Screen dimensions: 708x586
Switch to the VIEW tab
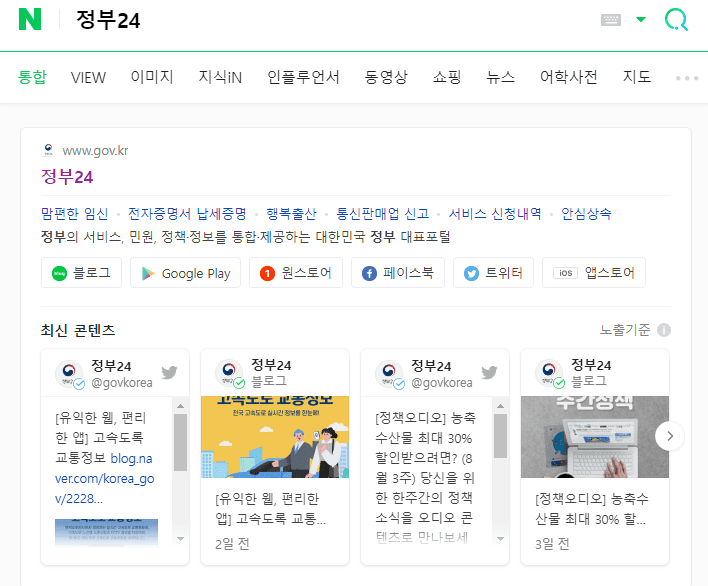88,77
